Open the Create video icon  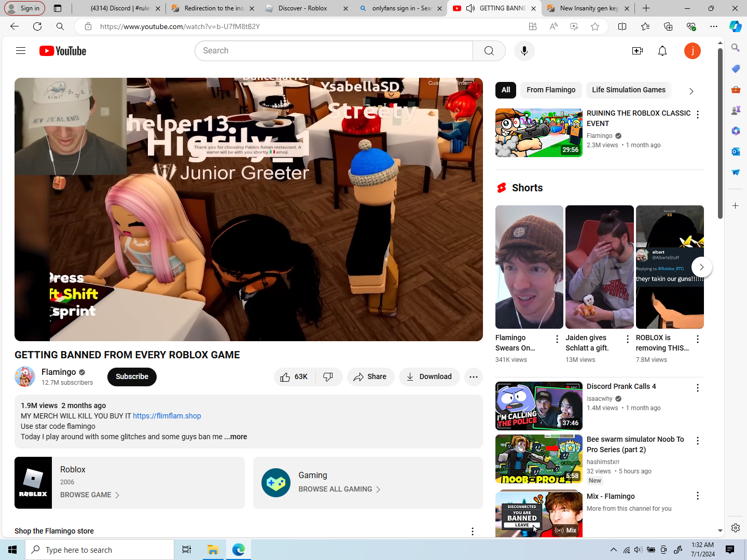[638, 51]
